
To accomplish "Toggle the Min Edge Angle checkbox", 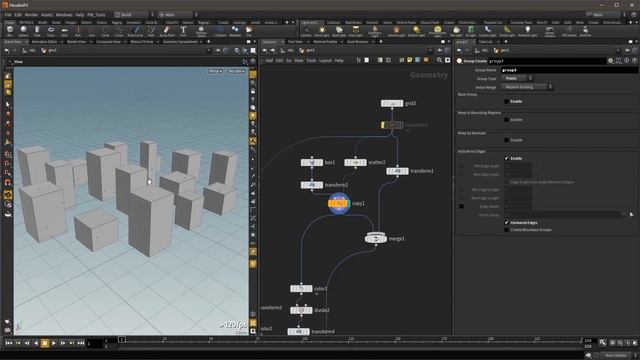I will [x=462, y=166].
